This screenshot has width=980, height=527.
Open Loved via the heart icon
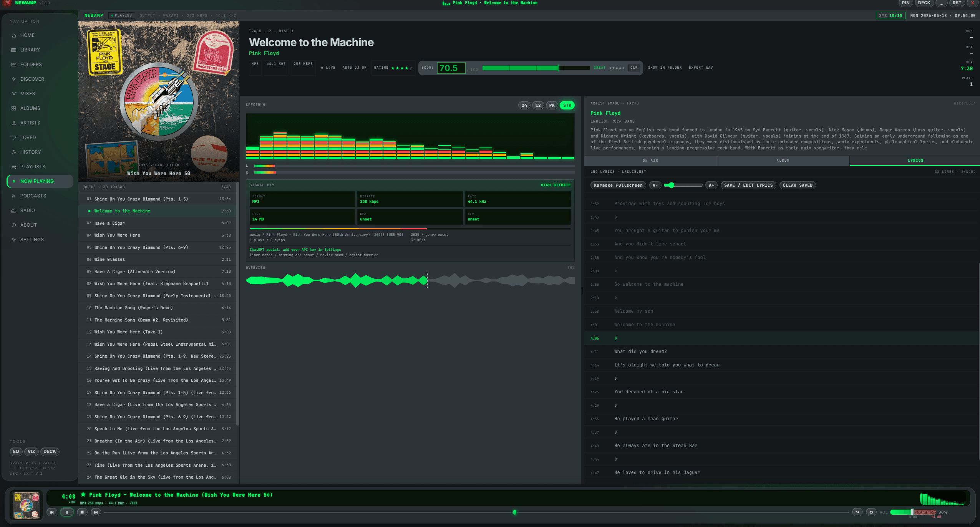point(14,138)
